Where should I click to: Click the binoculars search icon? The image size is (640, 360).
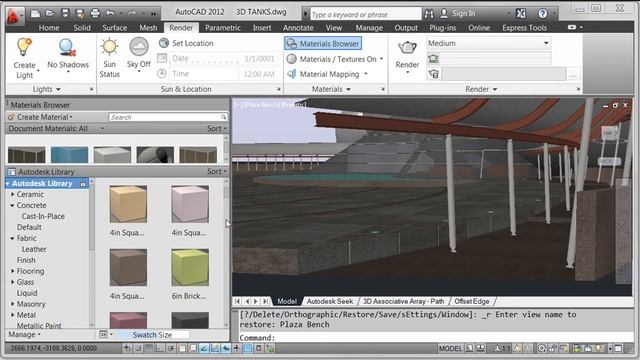pos(429,14)
